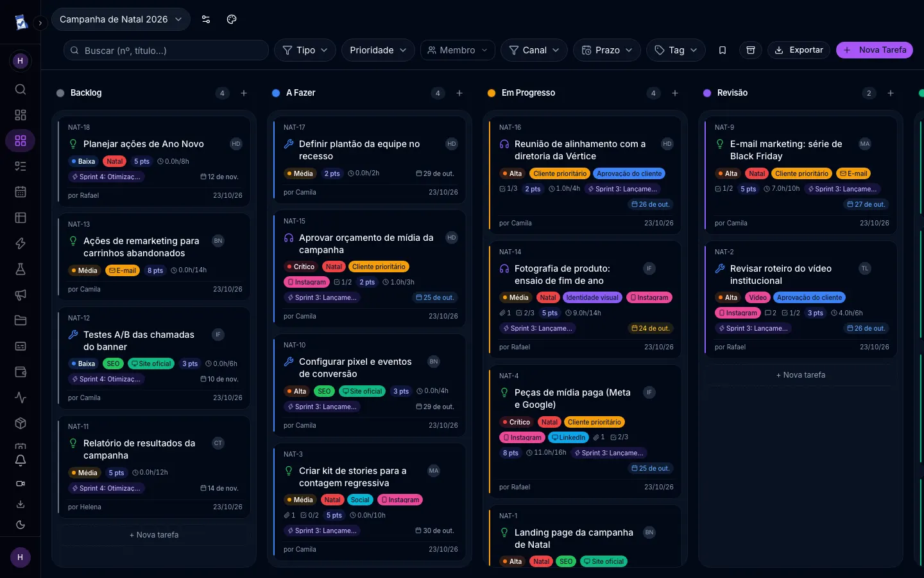The height and width of the screenshot is (578, 924).
Task: Click the bookmark saved filters icon
Action: coord(723,50)
